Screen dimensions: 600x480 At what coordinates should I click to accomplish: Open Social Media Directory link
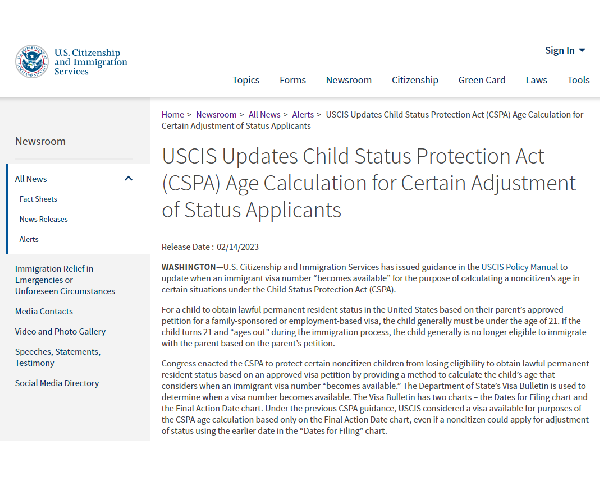pyautogui.click(x=57, y=383)
